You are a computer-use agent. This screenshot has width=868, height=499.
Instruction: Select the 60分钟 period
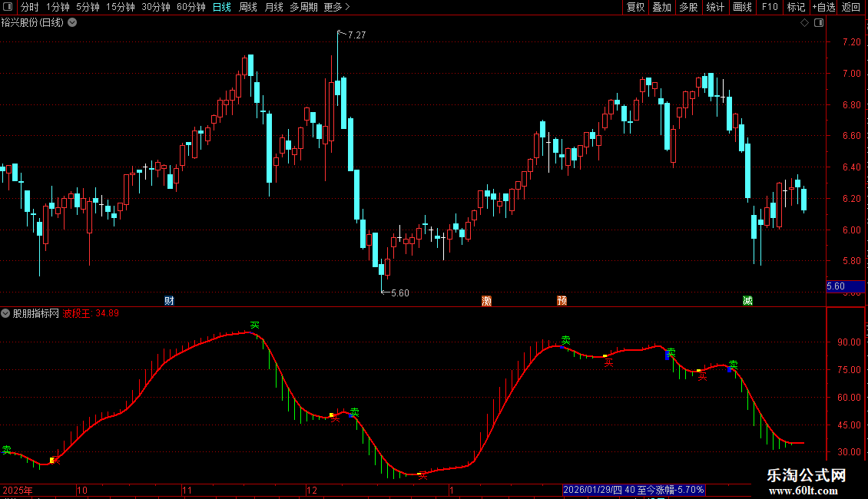point(191,7)
